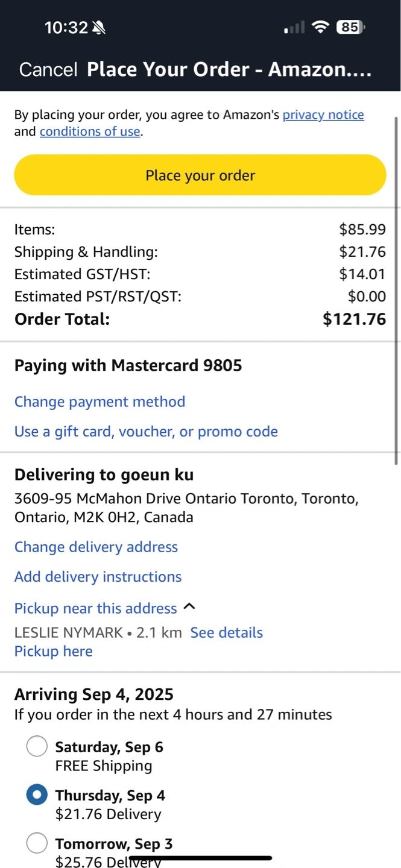The width and height of the screenshot is (401, 868).
Task: Expand Pickup near this address
Action: 95,608
